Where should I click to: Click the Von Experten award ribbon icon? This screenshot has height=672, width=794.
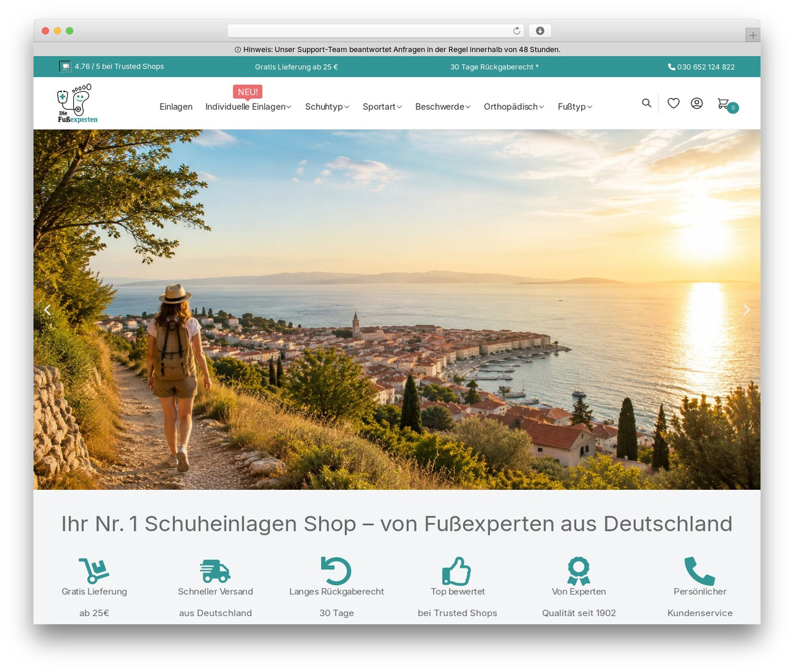pos(579,571)
